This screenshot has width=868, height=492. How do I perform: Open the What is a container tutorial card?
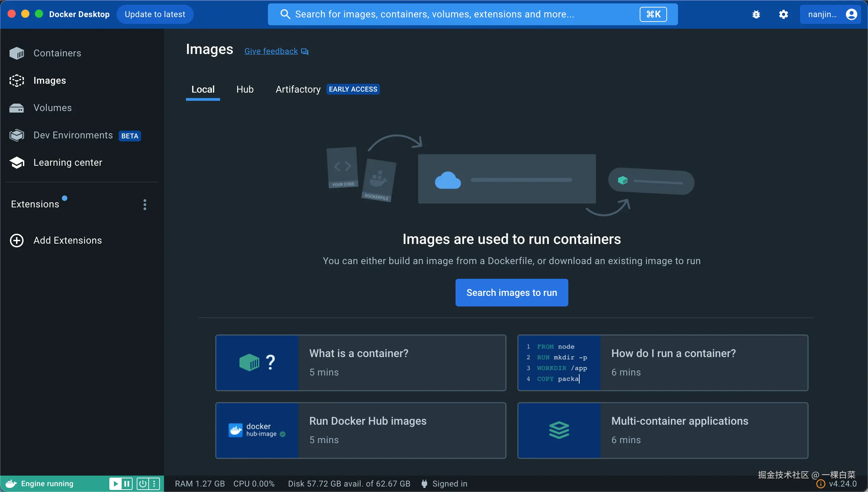click(x=361, y=363)
